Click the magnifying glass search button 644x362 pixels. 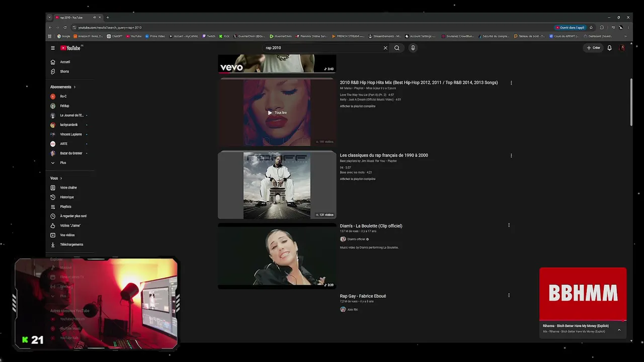click(397, 48)
